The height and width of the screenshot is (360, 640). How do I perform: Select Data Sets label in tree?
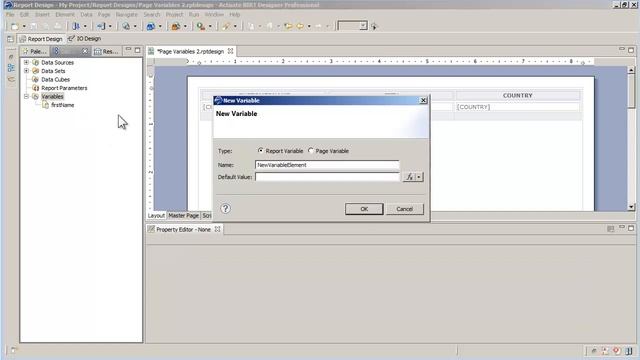(x=53, y=71)
